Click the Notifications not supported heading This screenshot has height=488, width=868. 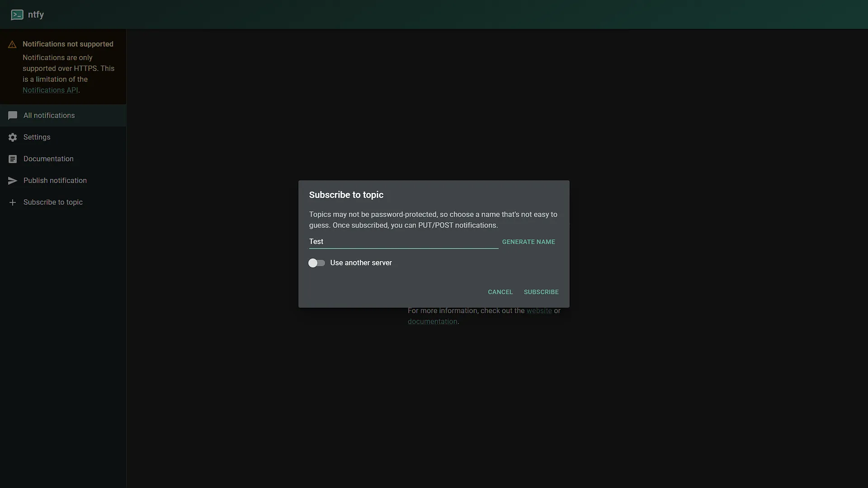pos(68,44)
